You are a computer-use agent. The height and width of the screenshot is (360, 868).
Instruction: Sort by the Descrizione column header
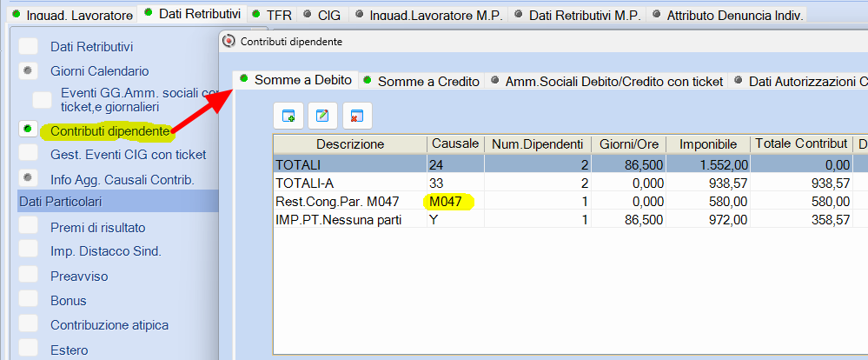(350, 144)
